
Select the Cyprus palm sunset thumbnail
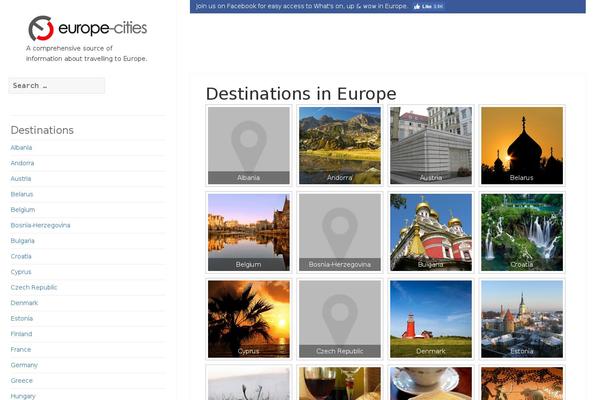[x=248, y=319]
